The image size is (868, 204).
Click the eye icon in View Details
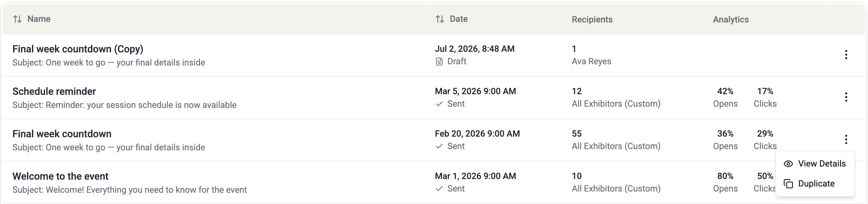pyautogui.click(x=788, y=164)
